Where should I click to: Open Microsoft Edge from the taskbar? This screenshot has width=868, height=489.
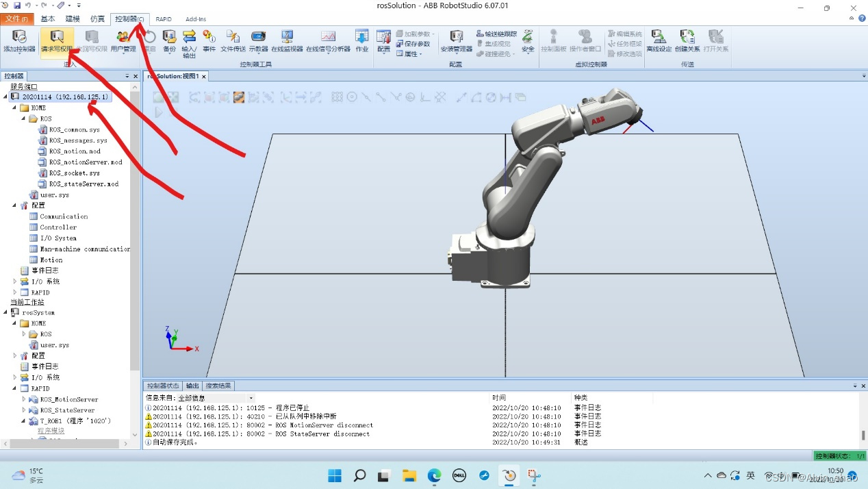[435, 475]
